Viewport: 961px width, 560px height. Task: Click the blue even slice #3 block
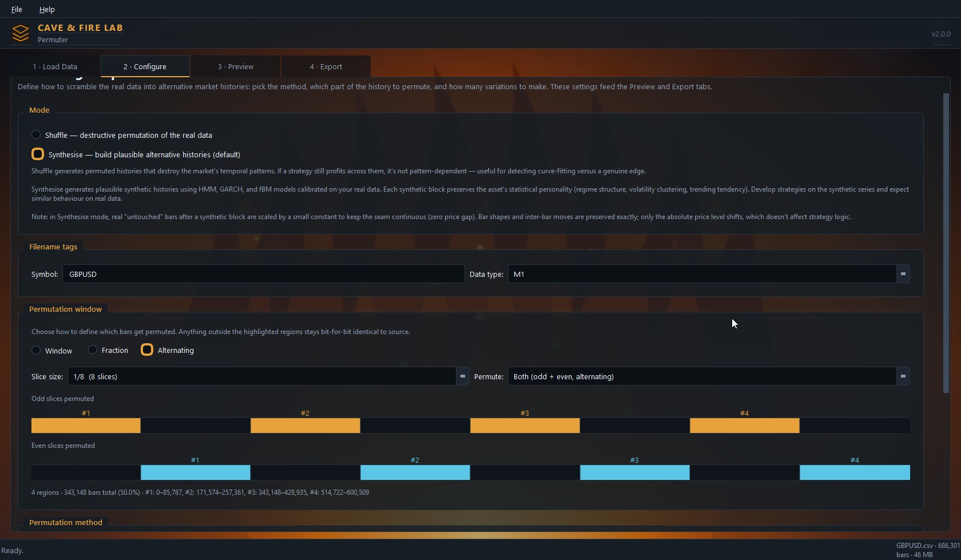(x=635, y=472)
